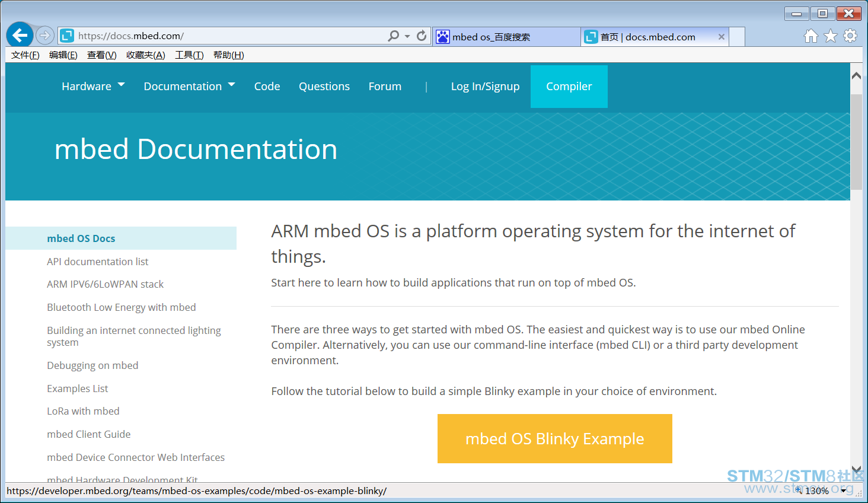Switch to the 'mbed os_百度搜索' tab
The height and width of the screenshot is (503, 868).
[x=507, y=37]
